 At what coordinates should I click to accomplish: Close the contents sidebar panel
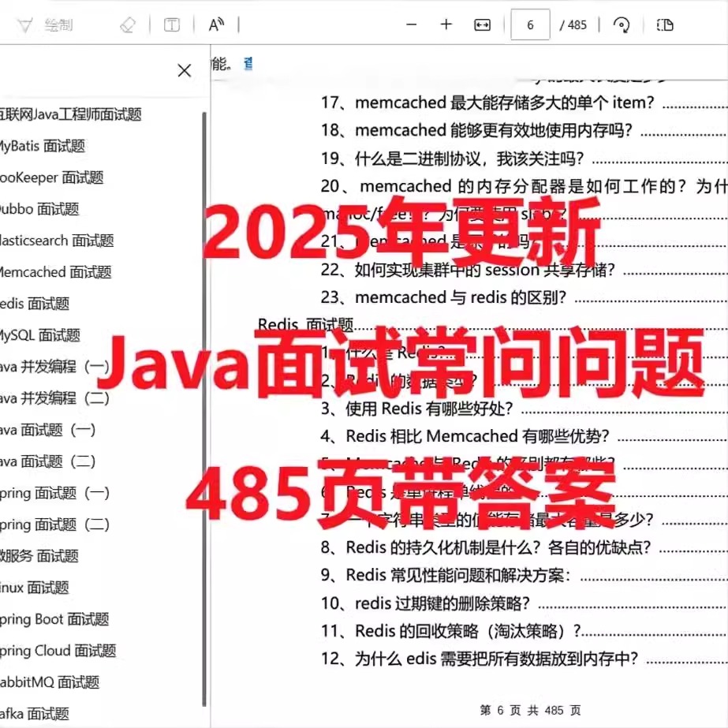[184, 70]
